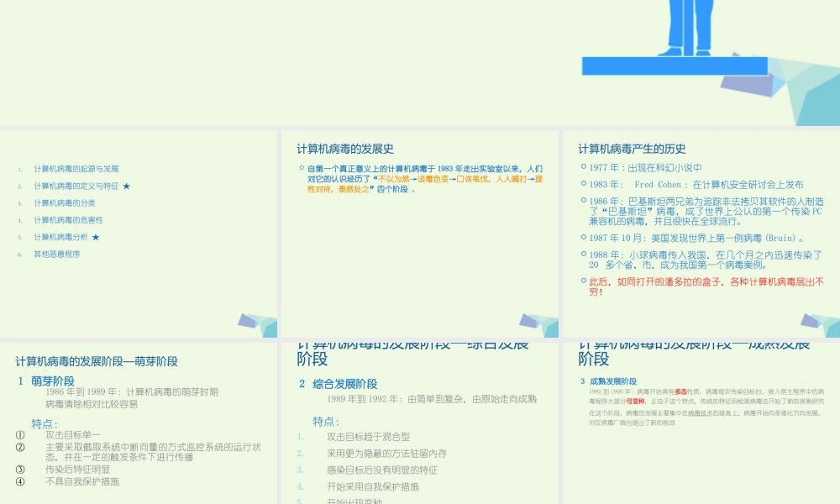Click agenda item 计算机病毒的分类

(65, 203)
